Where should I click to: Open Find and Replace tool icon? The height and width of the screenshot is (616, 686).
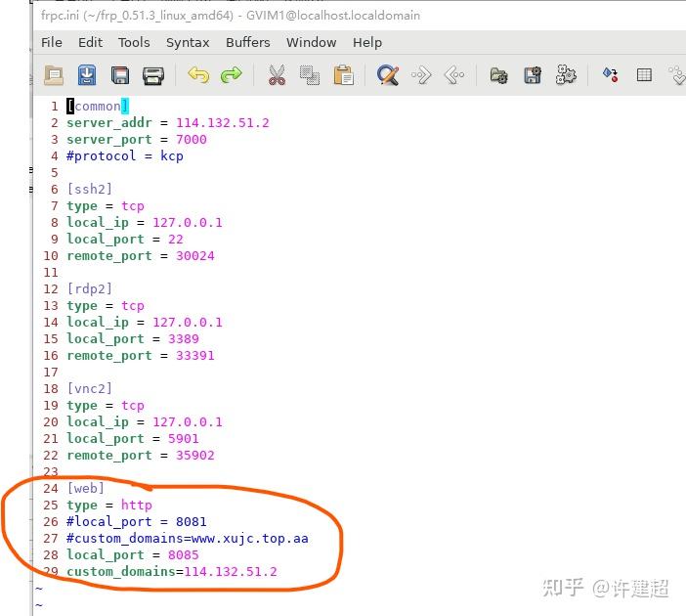pos(388,75)
